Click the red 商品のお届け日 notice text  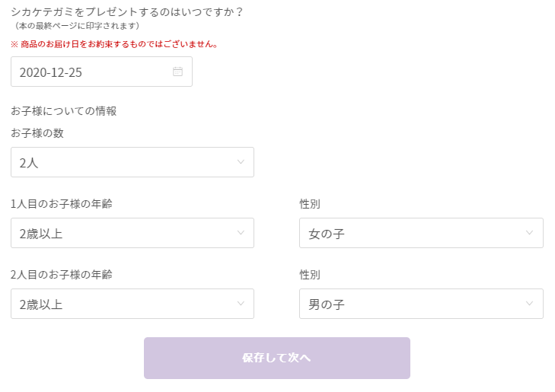[114, 44]
